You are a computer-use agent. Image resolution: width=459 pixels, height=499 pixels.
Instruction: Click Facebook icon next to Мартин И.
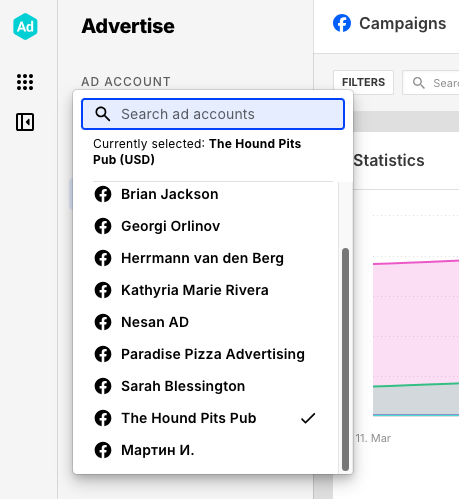(x=103, y=450)
